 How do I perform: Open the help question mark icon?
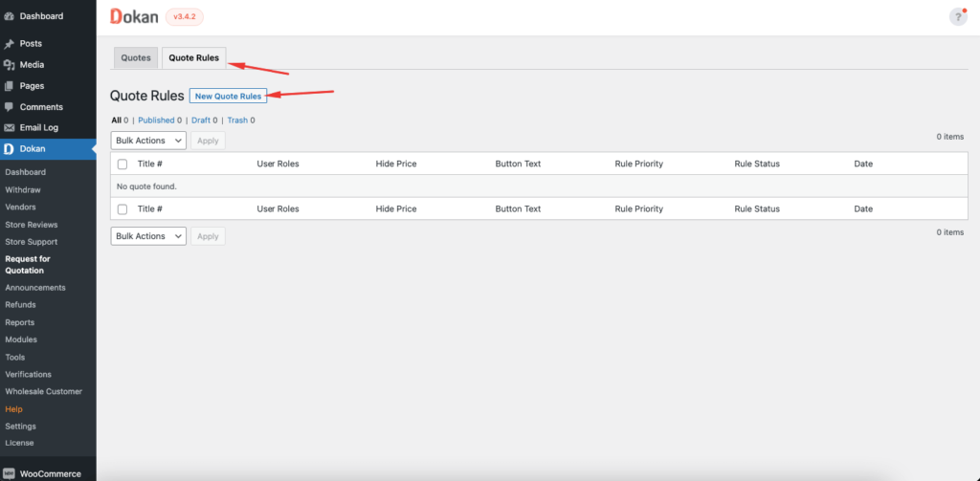coord(958,17)
